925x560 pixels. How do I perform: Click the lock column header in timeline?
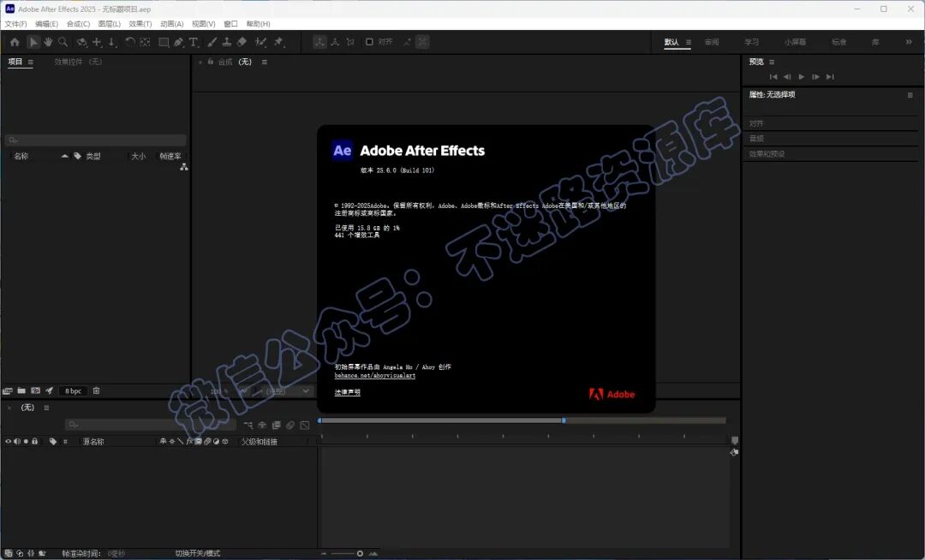point(35,442)
